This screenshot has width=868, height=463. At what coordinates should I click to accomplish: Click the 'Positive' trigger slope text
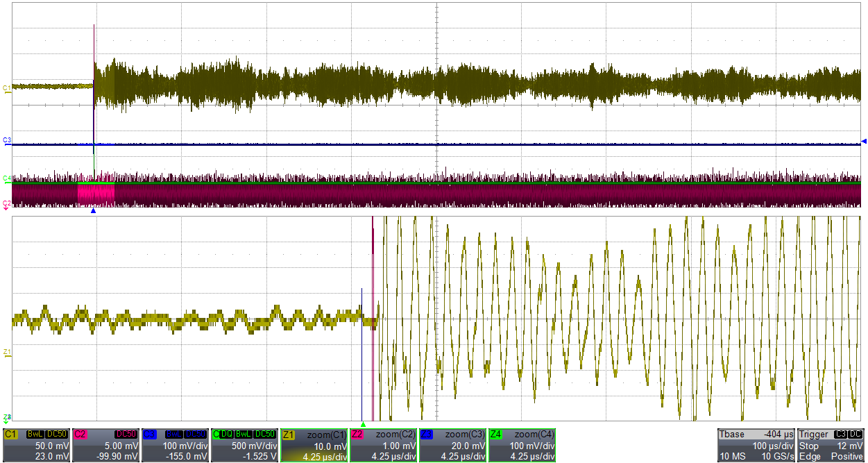[x=847, y=456]
